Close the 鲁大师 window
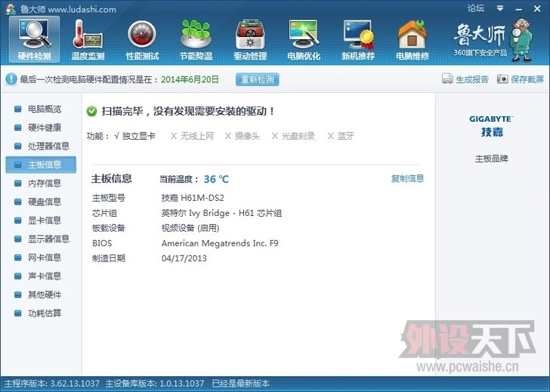 537,9
